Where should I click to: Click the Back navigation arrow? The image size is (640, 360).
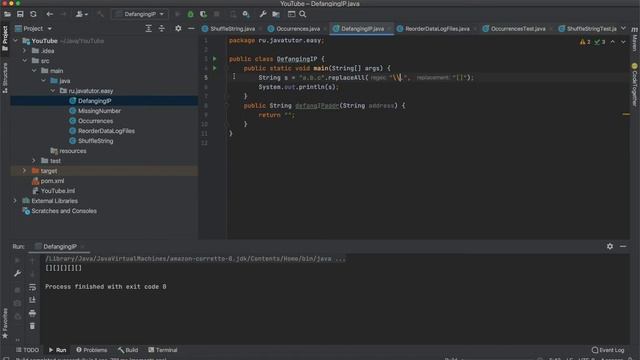(49, 14)
